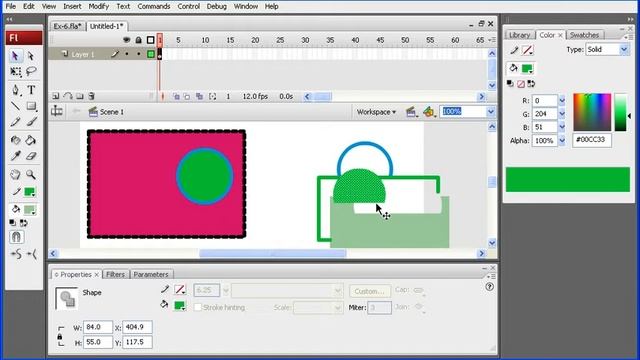Delete layer with the trash icon
Image resolution: width=640 pixels, height=360 pixels.
91,96
